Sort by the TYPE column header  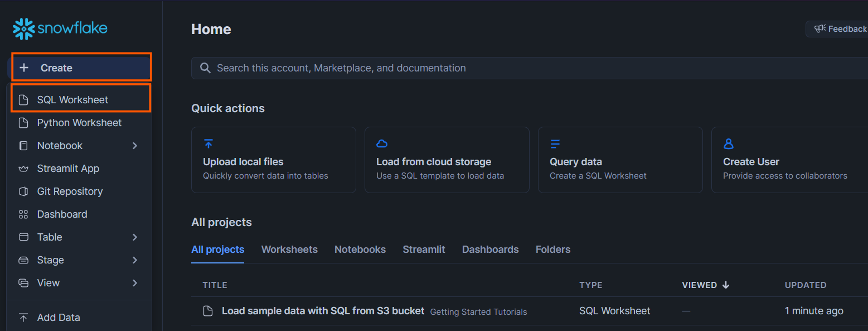(591, 285)
